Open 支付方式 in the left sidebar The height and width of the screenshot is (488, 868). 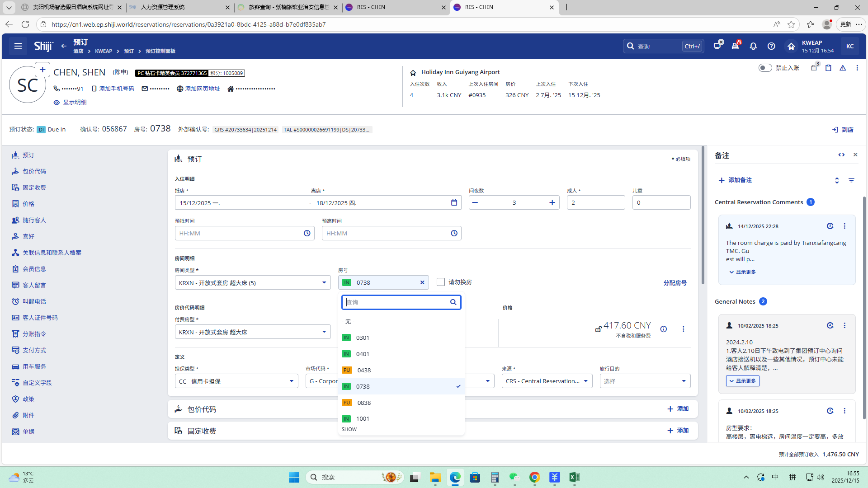tap(34, 350)
